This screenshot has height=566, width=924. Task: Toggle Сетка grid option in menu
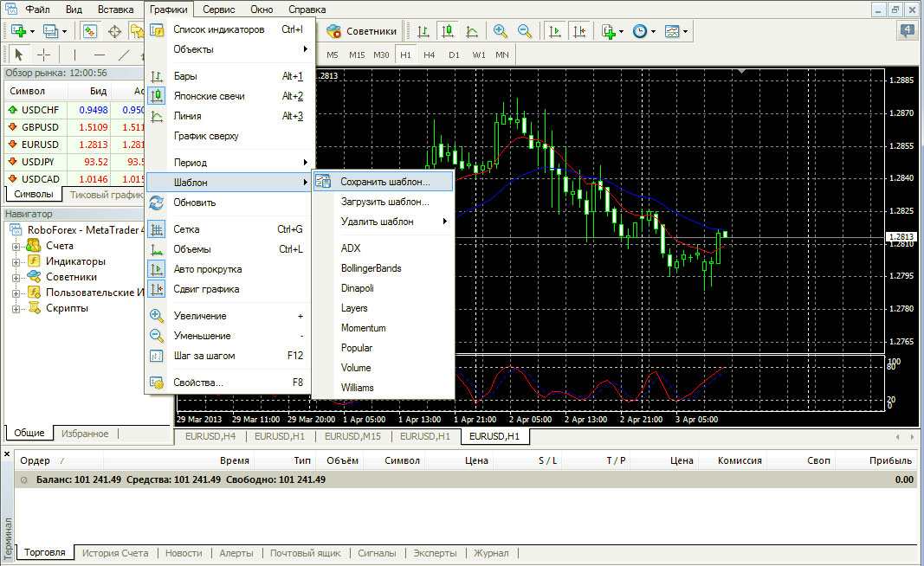[x=186, y=229]
